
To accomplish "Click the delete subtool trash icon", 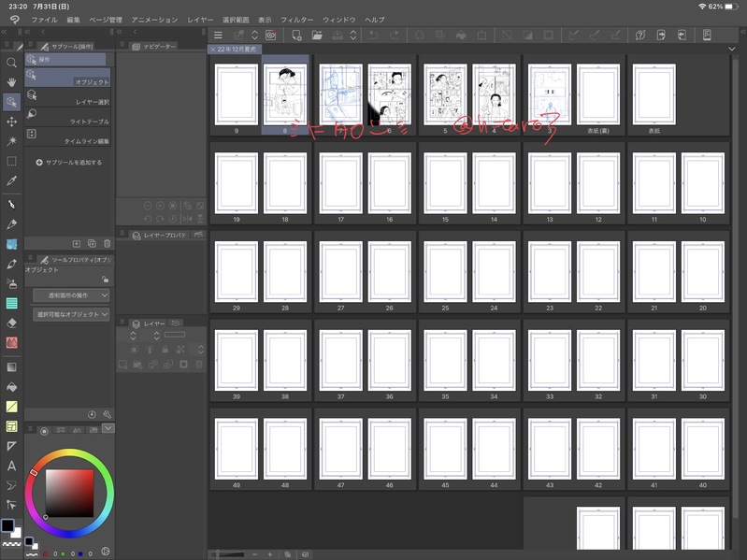I will [108, 243].
